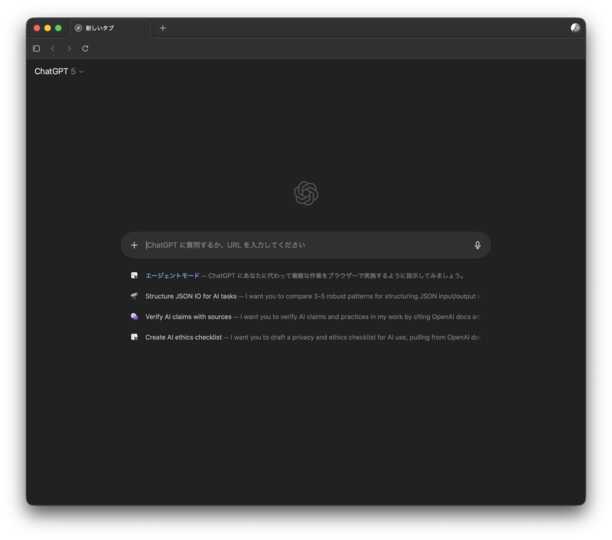
Task: Open the ChatGPT 5 model dropdown
Action: click(x=59, y=71)
